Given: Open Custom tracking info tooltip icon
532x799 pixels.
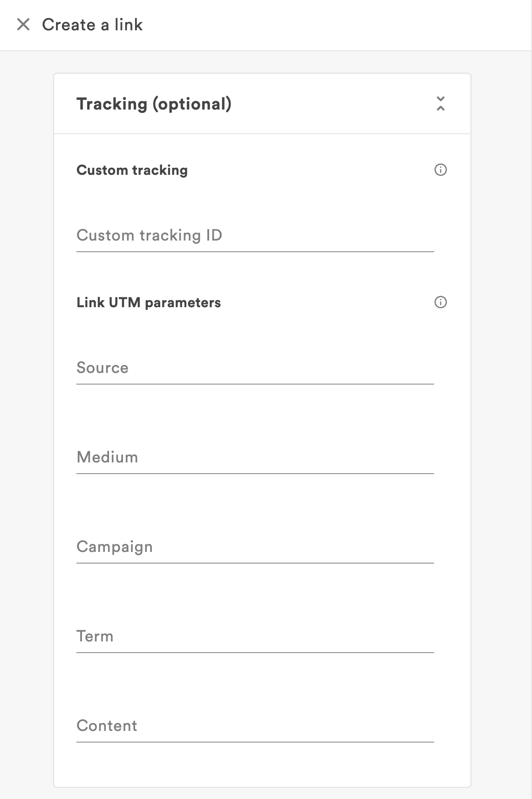Looking at the screenshot, I should (x=440, y=170).
